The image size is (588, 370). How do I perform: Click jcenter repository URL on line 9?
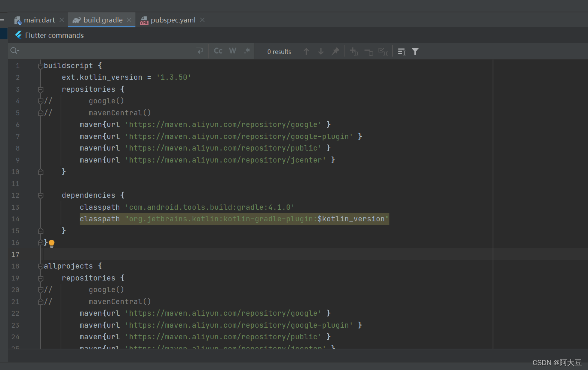click(226, 160)
